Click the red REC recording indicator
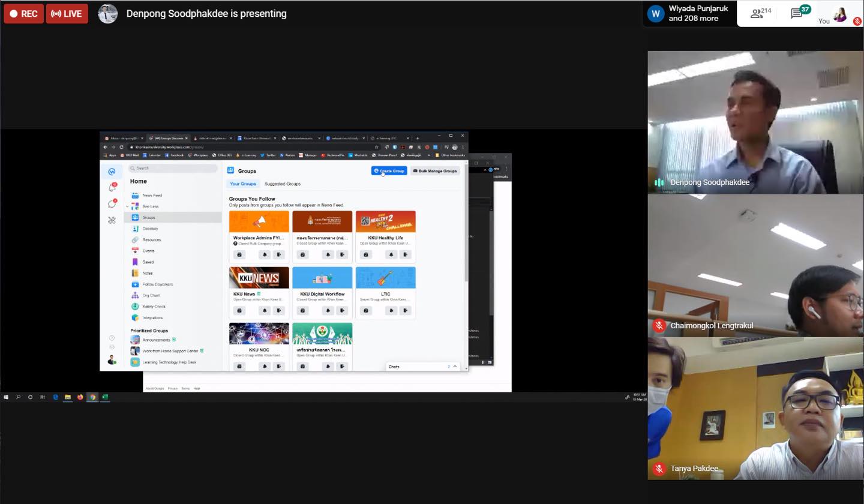 pos(24,13)
